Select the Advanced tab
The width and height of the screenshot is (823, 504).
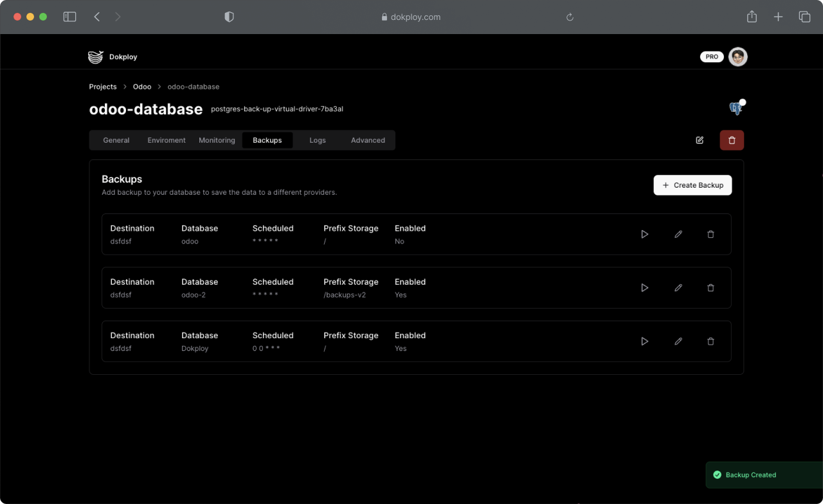point(368,140)
